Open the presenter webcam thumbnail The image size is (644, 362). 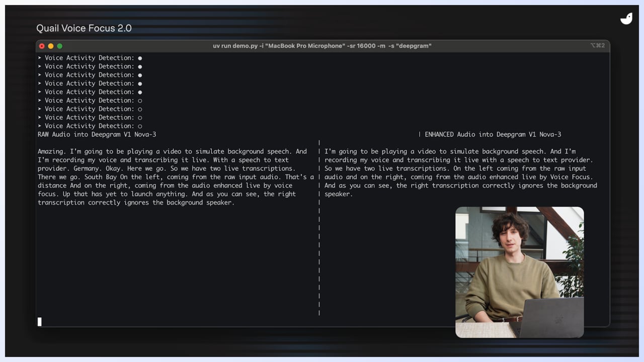520,272
